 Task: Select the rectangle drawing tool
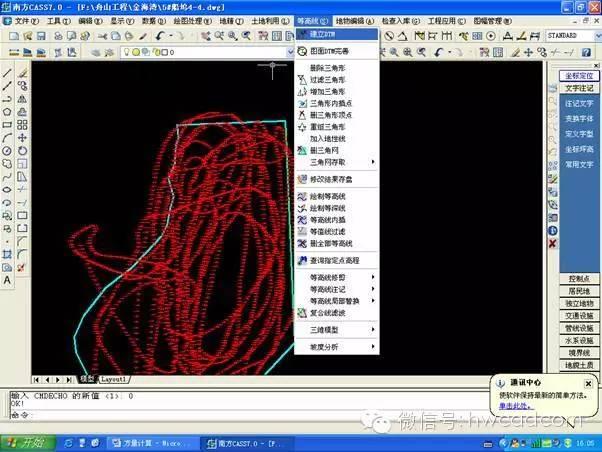click(7, 125)
